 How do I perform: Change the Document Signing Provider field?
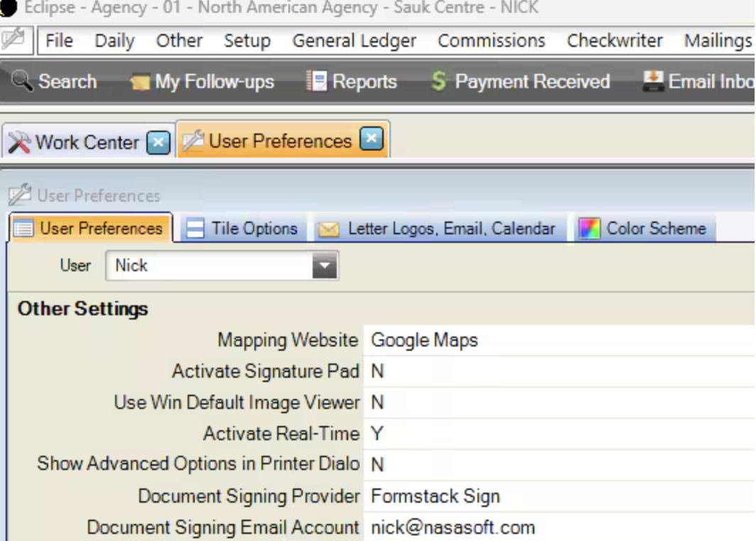[435, 496]
